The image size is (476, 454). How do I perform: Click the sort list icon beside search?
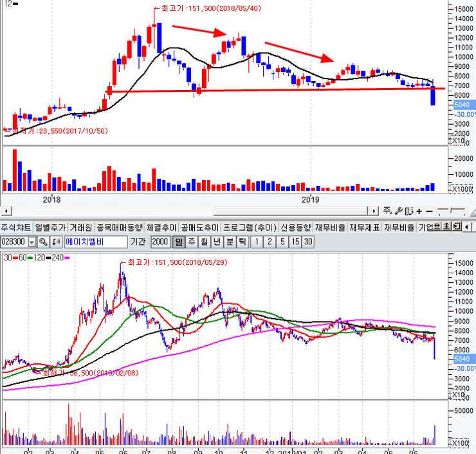[56, 242]
